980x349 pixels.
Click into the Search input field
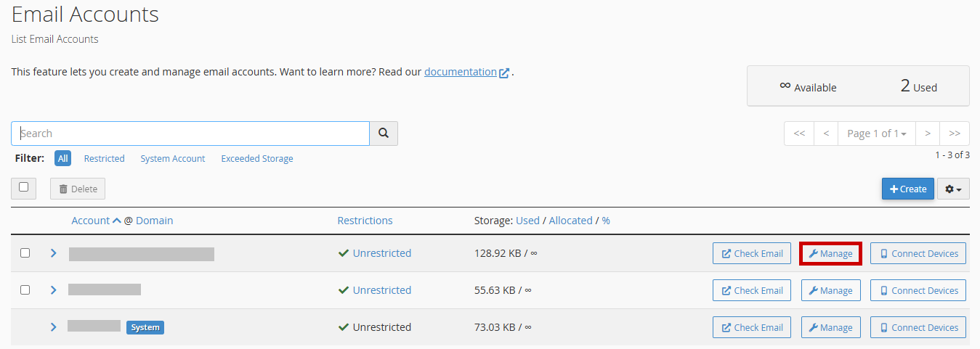pos(190,134)
